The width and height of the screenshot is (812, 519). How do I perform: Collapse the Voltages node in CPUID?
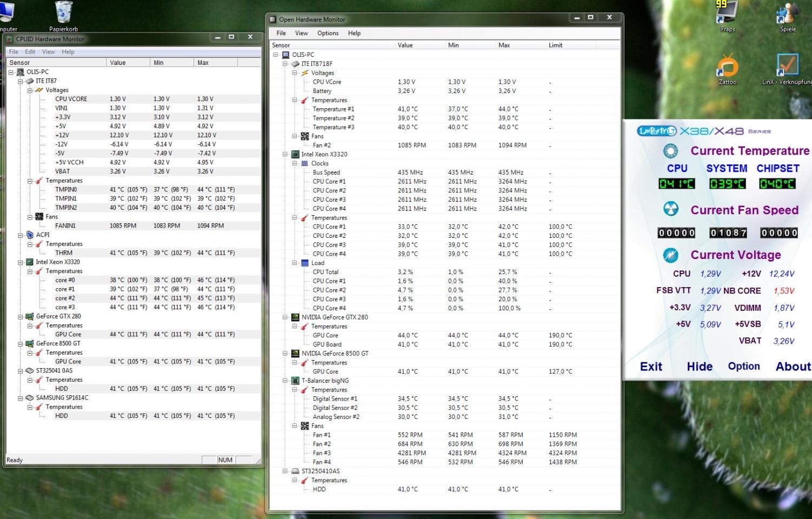point(30,90)
